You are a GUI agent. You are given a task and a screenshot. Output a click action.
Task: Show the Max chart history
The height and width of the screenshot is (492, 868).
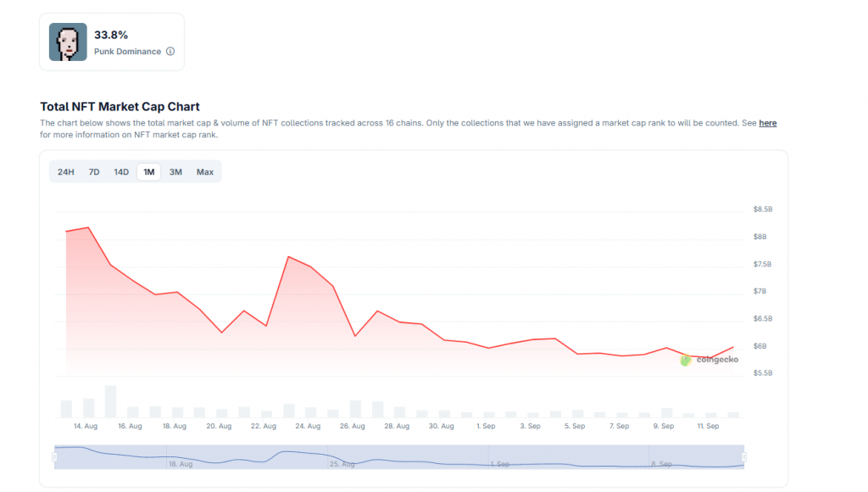(204, 171)
